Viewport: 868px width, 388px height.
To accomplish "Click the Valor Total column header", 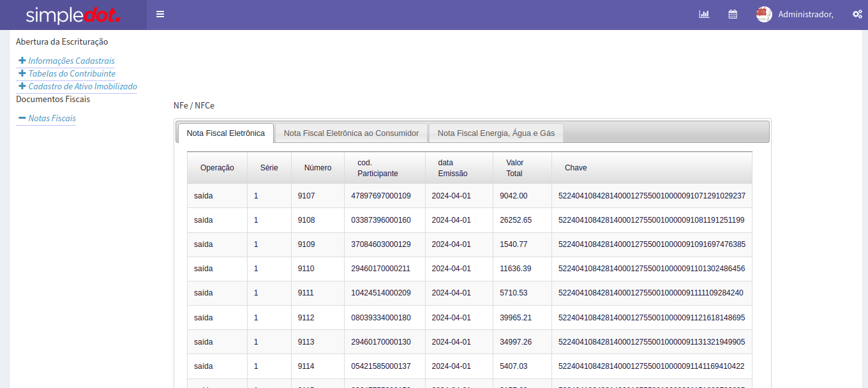I will pyautogui.click(x=514, y=168).
